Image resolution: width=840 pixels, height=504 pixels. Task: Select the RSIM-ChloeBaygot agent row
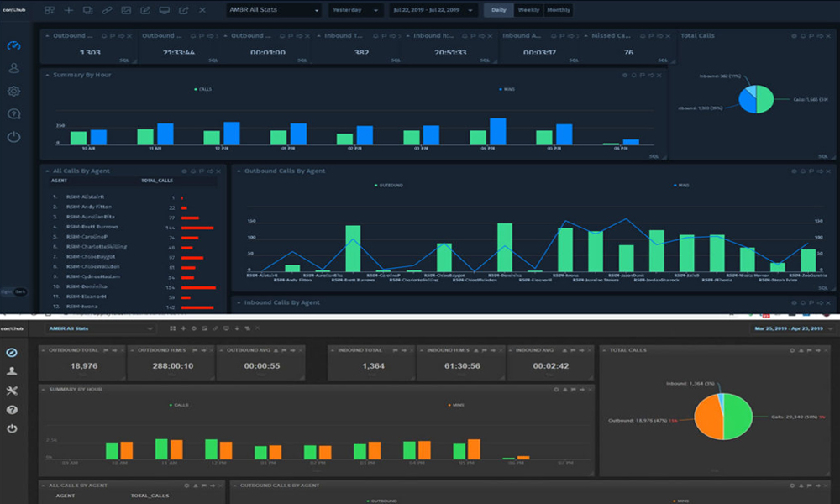tap(134, 257)
